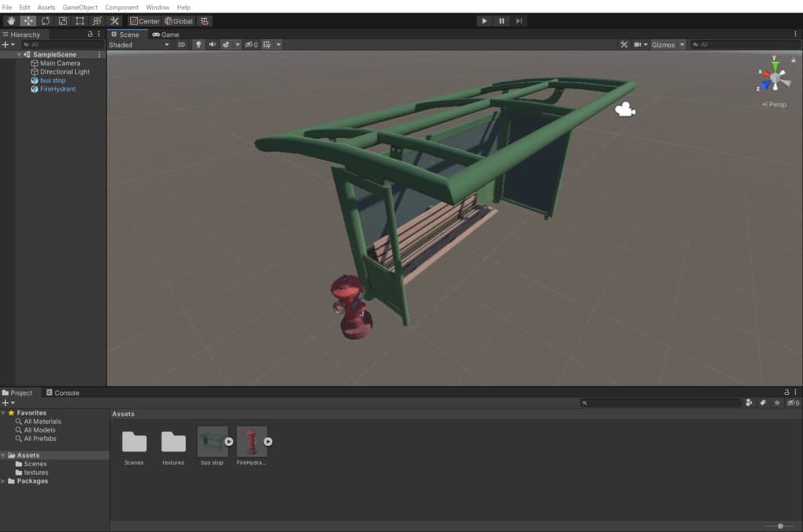Click the scene camera gizmo icon
The image size is (803, 532).
click(x=625, y=110)
